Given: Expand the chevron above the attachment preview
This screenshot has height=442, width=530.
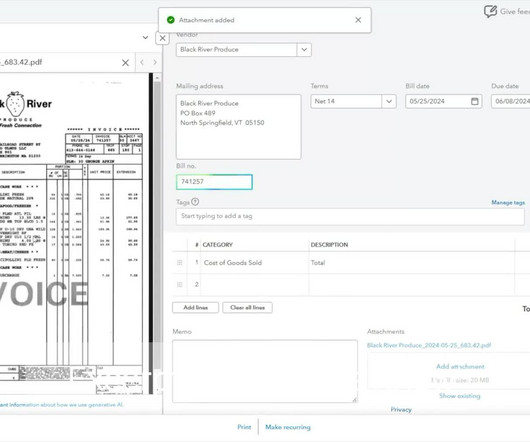Looking at the screenshot, I should coord(145,37).
